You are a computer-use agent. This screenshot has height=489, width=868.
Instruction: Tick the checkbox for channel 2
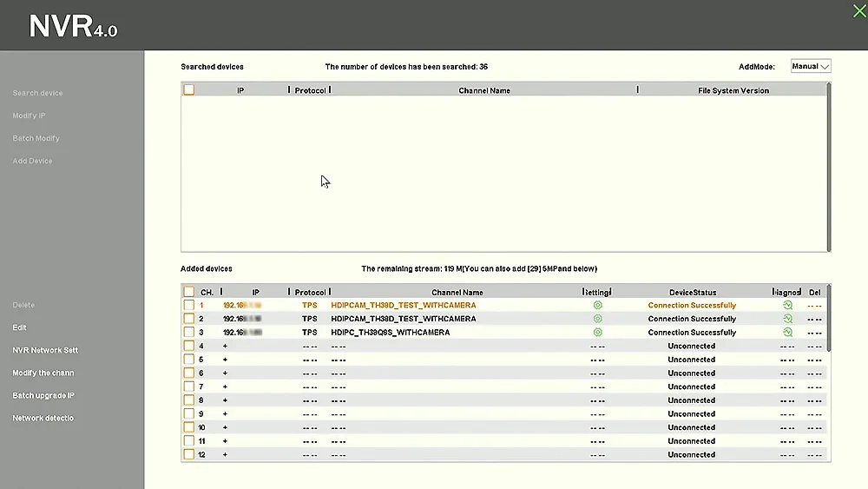[x=188, y=319]
